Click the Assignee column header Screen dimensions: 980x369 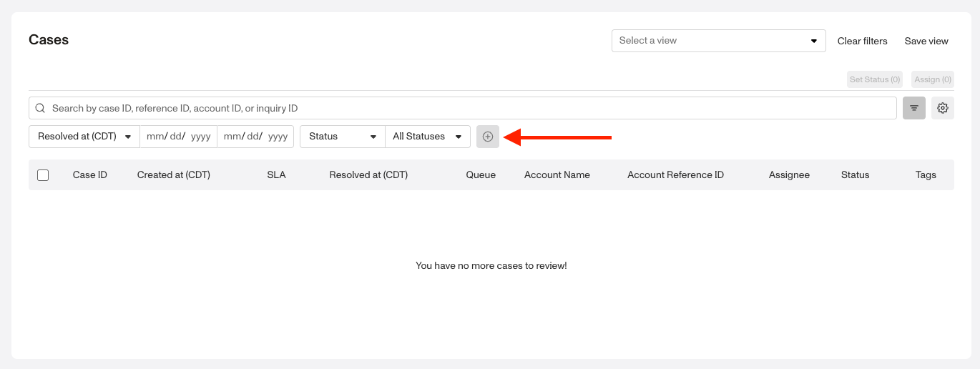(x=789, y=175)
